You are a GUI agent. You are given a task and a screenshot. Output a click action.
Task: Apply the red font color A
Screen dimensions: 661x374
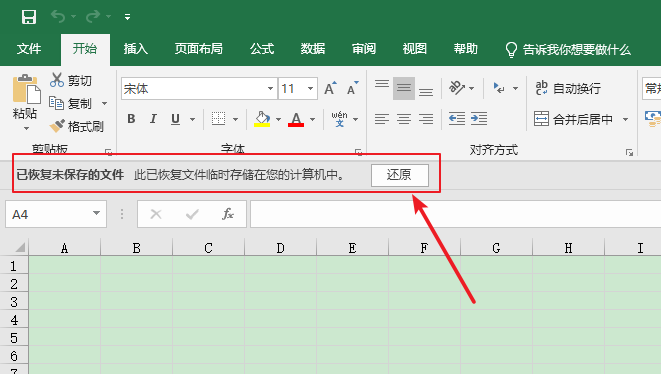pos(296,119)
